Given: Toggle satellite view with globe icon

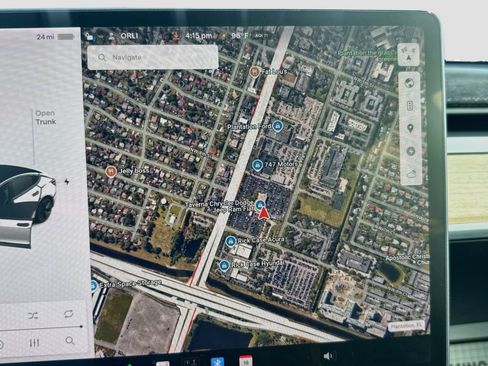Looking at the screenshot, I should [409, 83].
